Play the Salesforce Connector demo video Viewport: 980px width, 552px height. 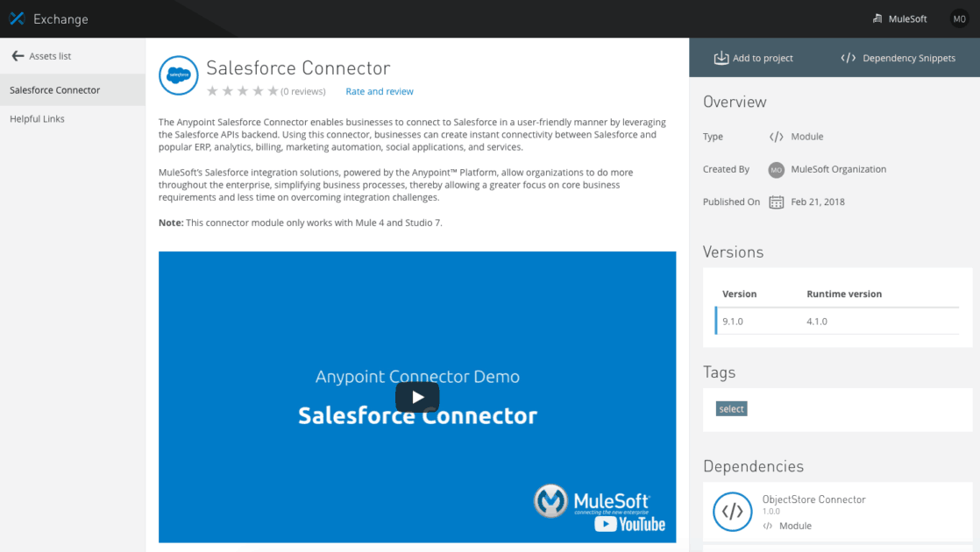pos(417,397)
